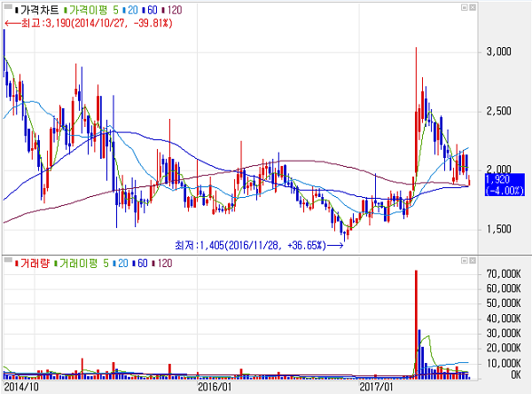Viewport: 532px width, 394px height.
Task: Click the 3,000 price axis label
Action: 498,51
